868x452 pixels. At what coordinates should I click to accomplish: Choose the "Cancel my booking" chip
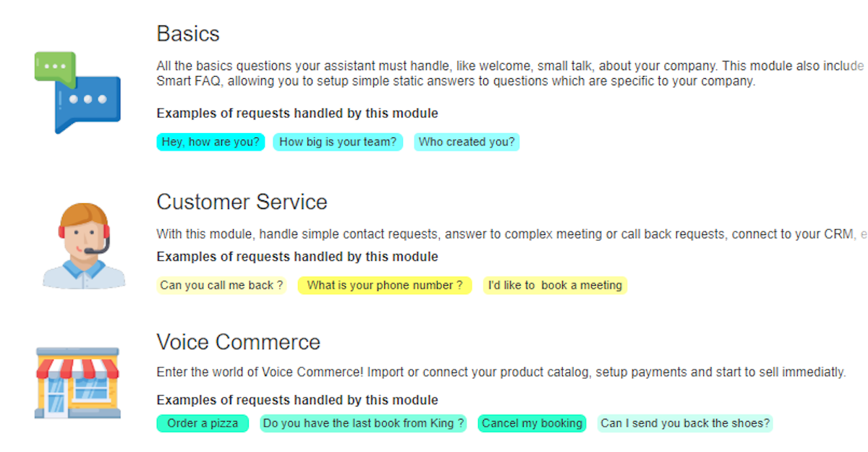(532, 423)
